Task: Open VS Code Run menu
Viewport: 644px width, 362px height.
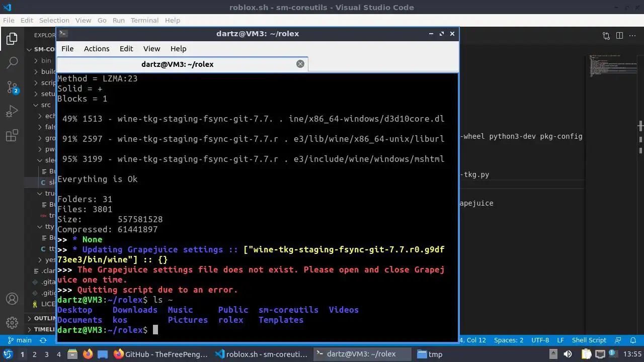Action: click(119, 20)
